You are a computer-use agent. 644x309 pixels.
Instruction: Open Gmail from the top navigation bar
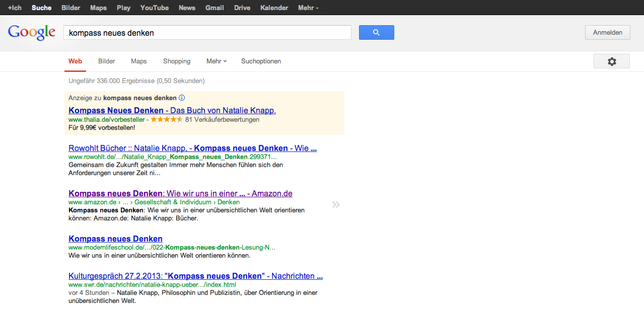point(214,8)
